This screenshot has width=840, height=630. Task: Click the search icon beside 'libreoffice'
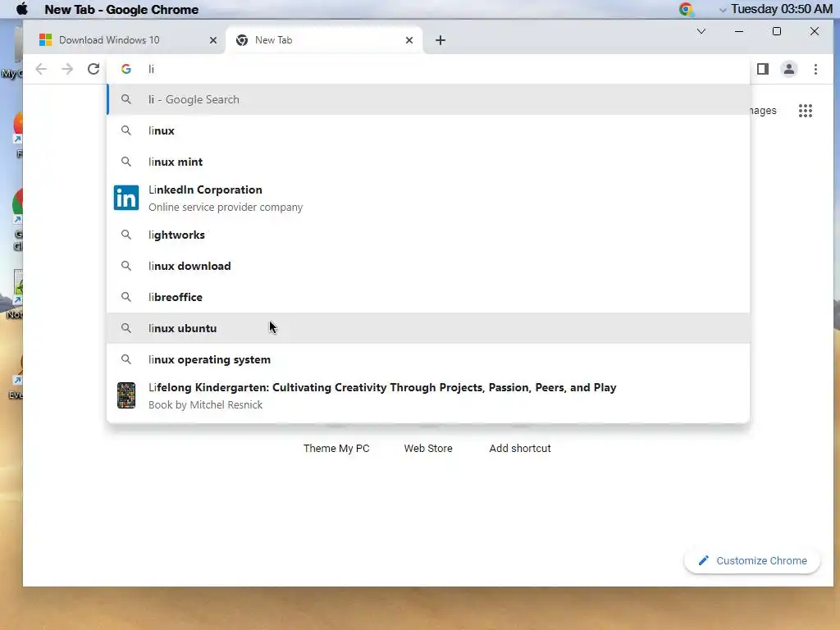coord(126,297)
